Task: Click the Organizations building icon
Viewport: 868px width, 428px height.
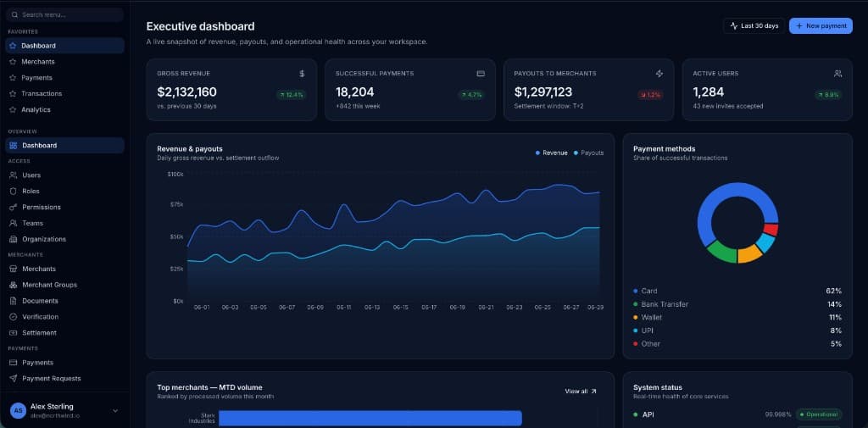Action: click(x=14, y=239)
